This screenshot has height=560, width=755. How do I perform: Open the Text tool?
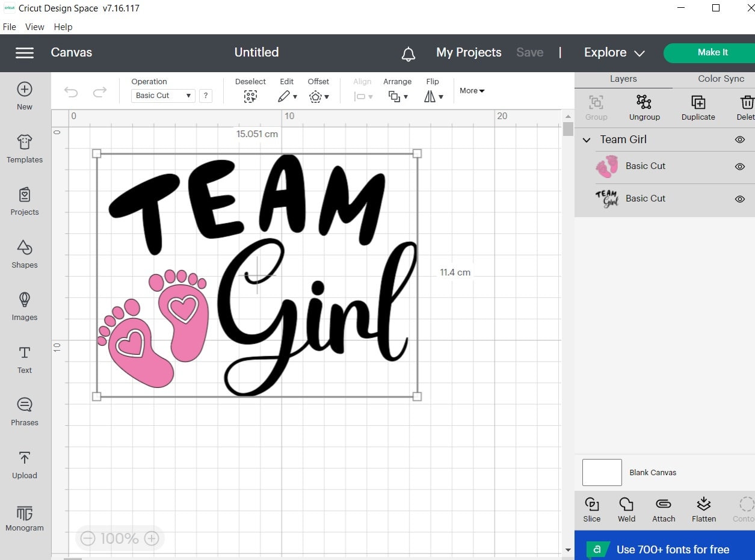24,360
